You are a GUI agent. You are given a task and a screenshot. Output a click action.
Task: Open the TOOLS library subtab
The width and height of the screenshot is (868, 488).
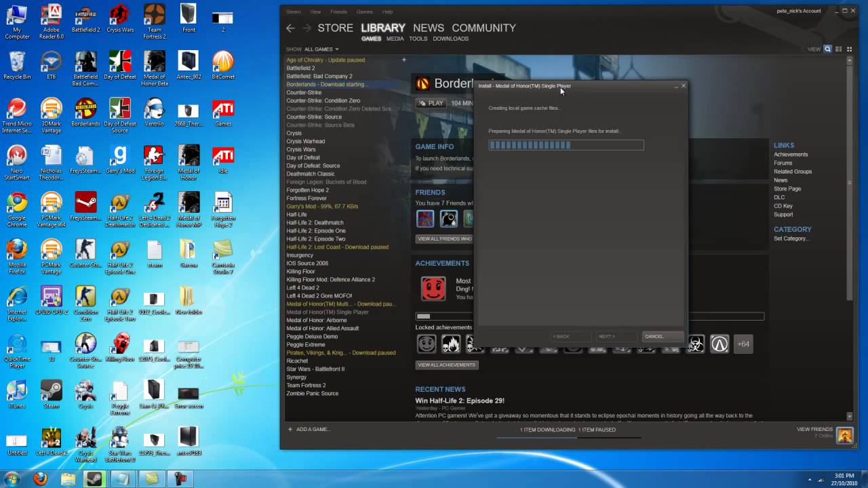click(418, 39)
